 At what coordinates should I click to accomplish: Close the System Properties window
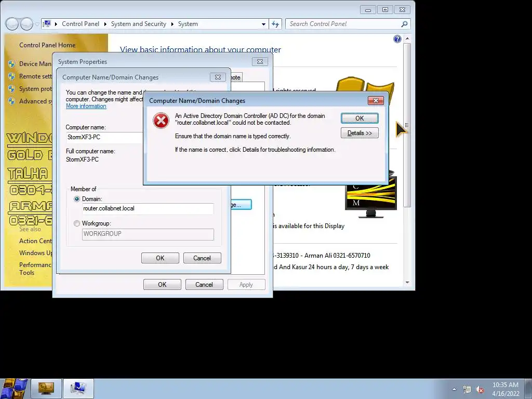coord(260,61)
